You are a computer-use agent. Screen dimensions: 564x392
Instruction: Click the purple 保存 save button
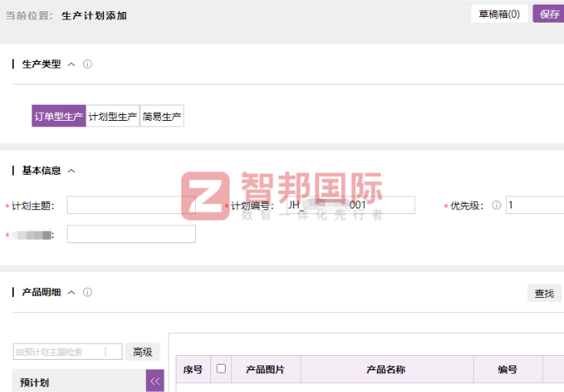[549, 14]
